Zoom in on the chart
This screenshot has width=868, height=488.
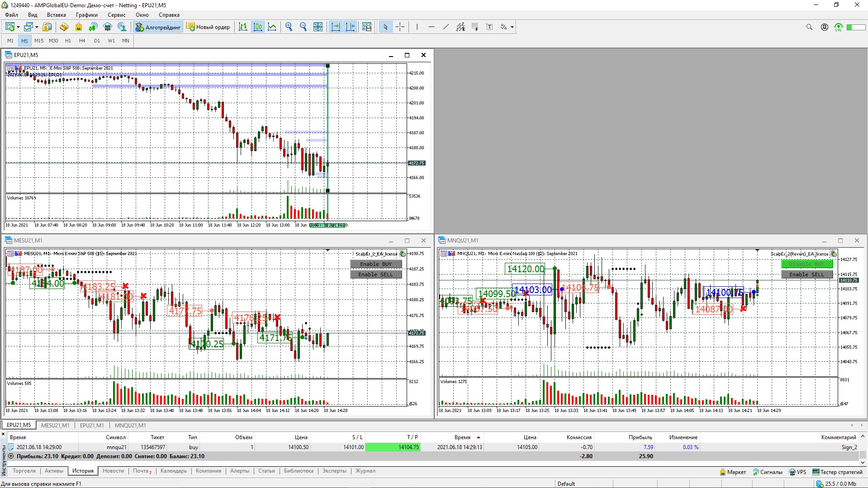289,27
